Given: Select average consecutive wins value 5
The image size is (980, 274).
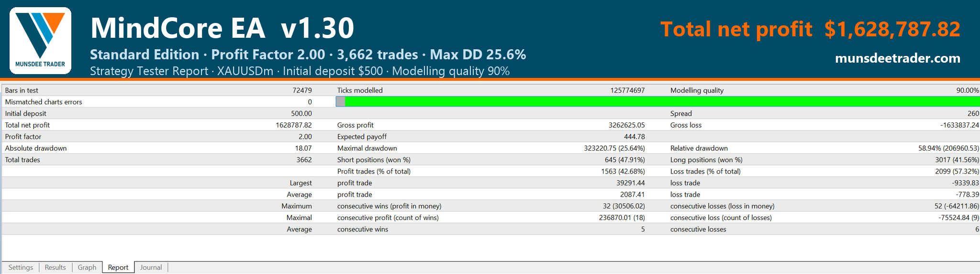Looking at the screenshot, I should click(643, 230).
